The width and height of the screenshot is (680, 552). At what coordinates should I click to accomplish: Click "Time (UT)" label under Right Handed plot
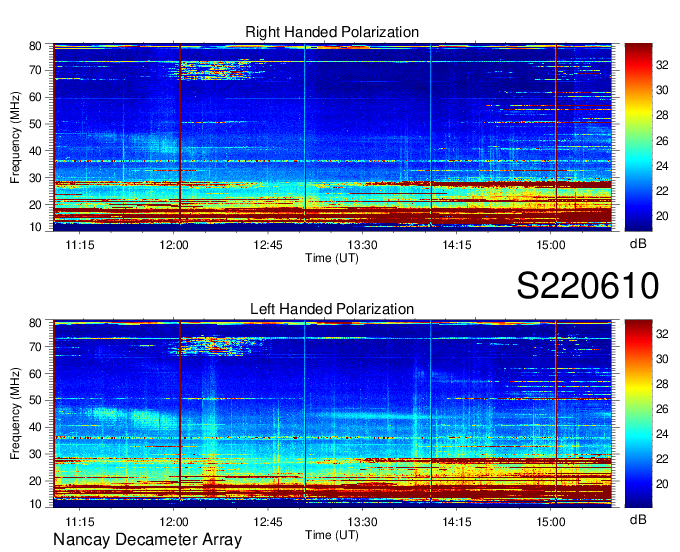332,258
